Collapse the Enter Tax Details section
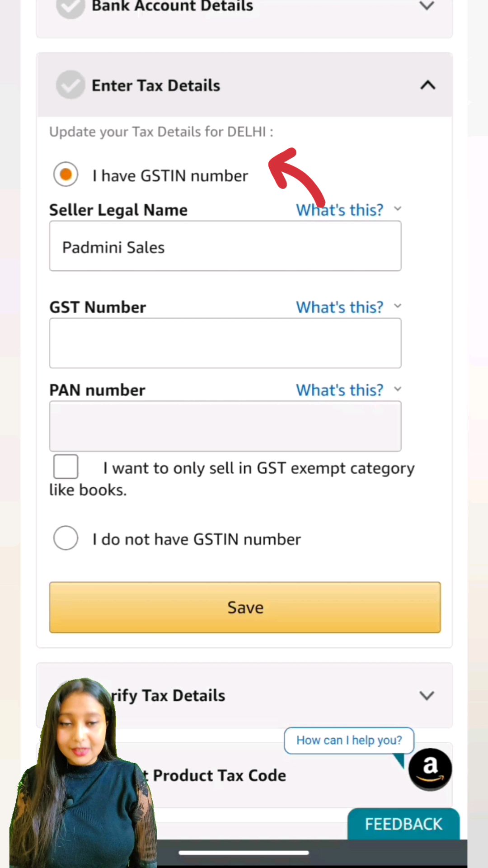 pyautogui.click(x=427, y=85)
